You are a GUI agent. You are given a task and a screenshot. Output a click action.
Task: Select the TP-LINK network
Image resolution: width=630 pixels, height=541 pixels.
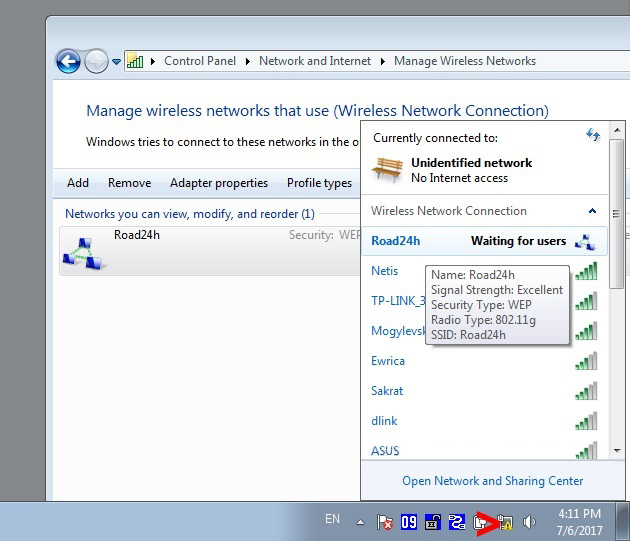398,301
